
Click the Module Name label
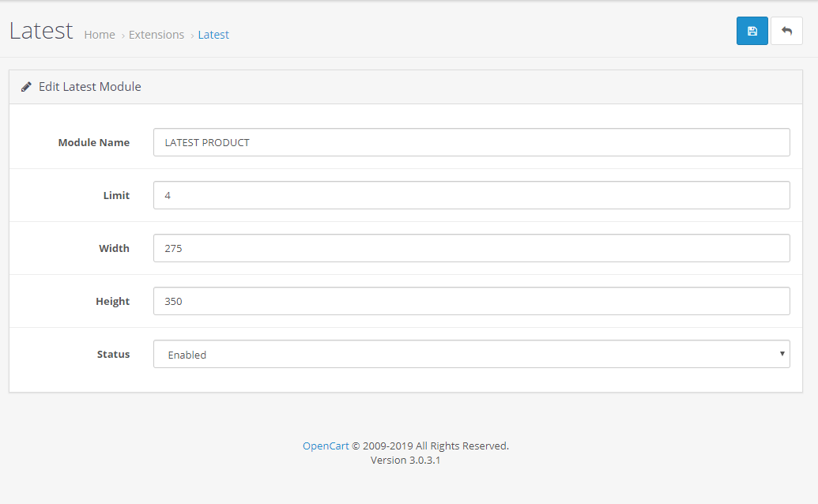pyautogui.click(x=93, y=143)
